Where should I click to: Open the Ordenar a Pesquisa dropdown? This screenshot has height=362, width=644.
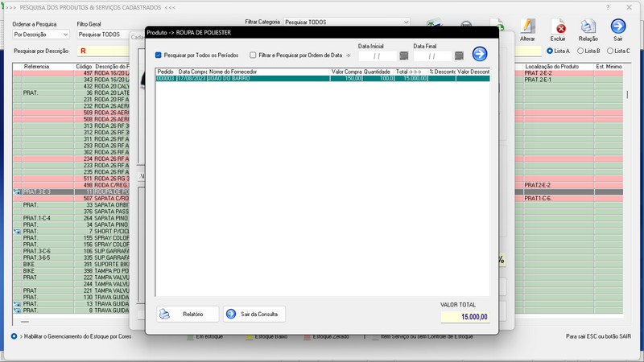tap(41, 35)
